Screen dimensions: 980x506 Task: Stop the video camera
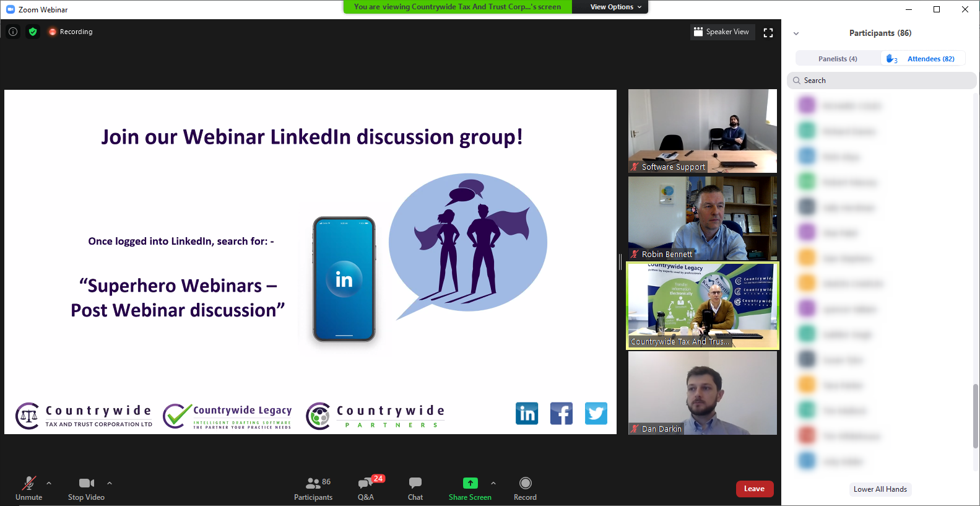(87, 488)
